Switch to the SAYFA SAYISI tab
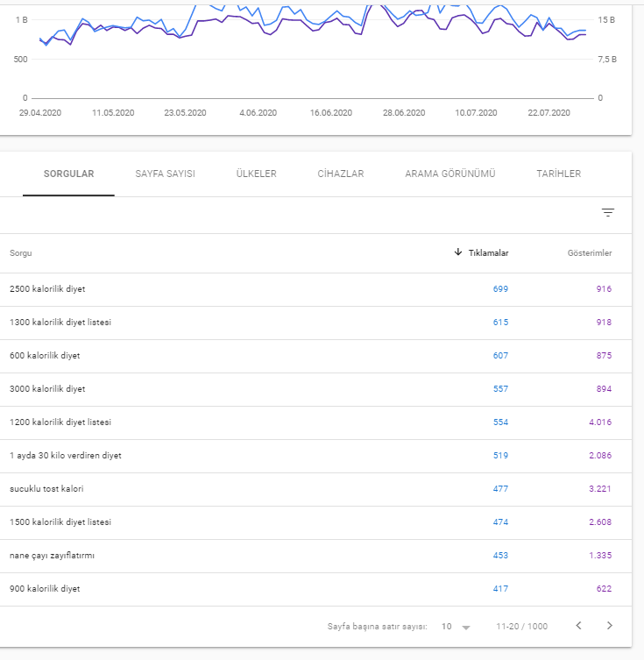Viewport: 644px width, 660px height. pos(166,174)
